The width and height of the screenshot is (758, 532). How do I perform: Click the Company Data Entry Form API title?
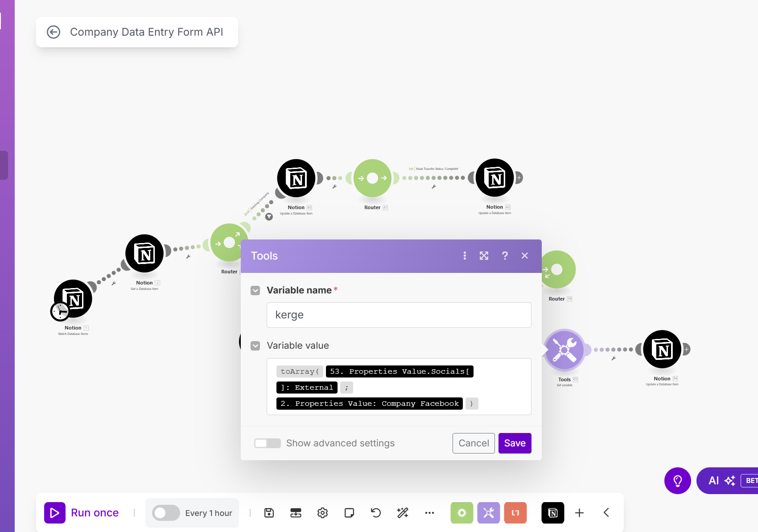click(147, 32)
